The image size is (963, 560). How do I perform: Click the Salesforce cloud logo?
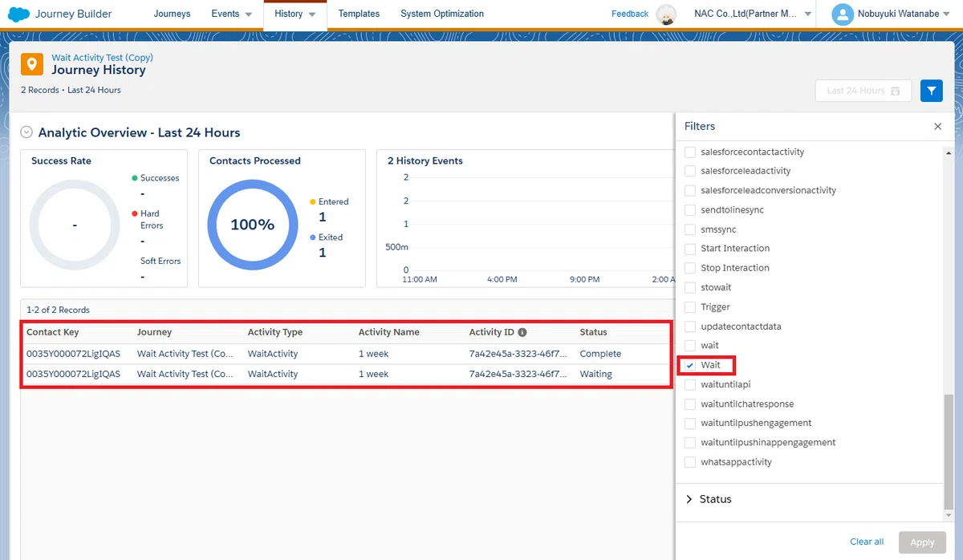point(18,14)
